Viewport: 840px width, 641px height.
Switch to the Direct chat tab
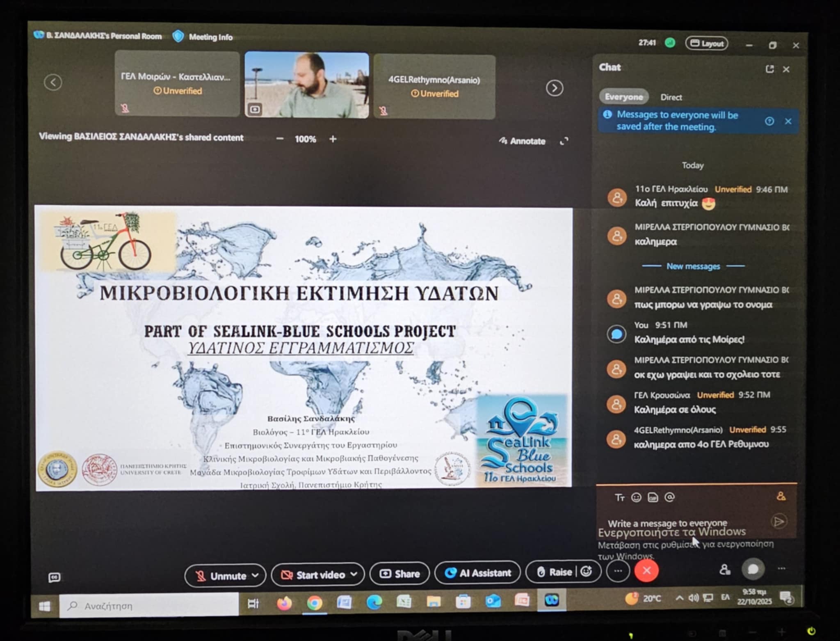click(x=671, y=97)
